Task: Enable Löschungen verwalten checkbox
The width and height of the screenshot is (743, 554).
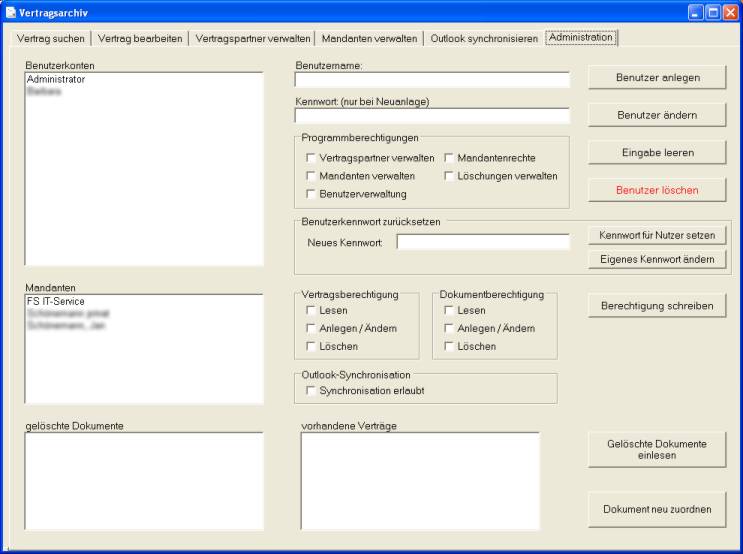Action: 450,176
